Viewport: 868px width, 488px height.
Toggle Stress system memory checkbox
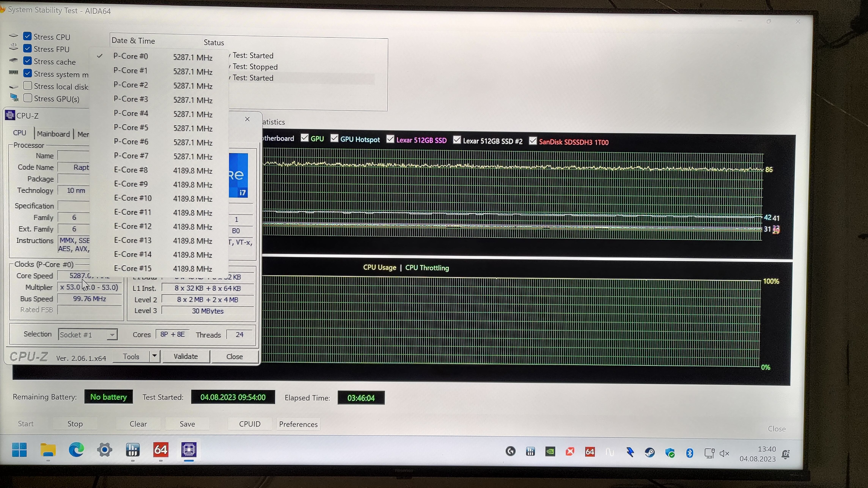point(27,73)
